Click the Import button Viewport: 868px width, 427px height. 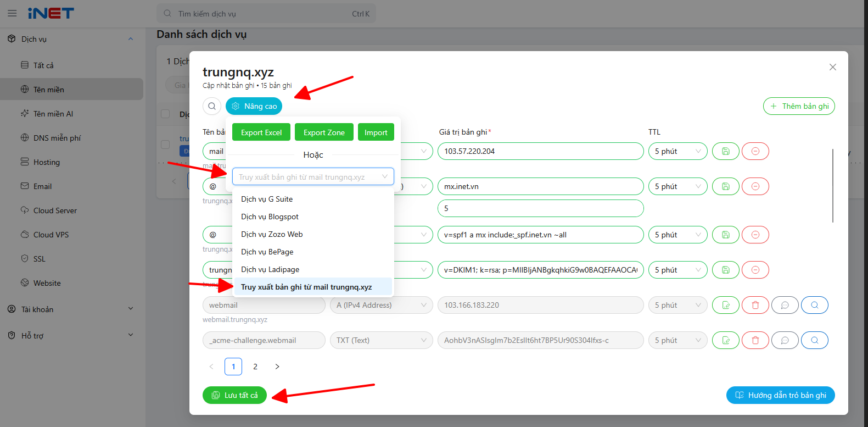376,132
